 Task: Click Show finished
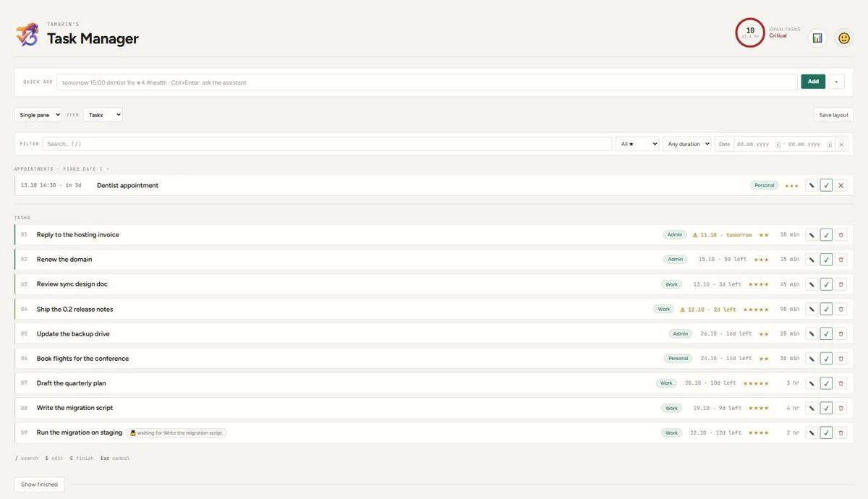click(39, 485)
